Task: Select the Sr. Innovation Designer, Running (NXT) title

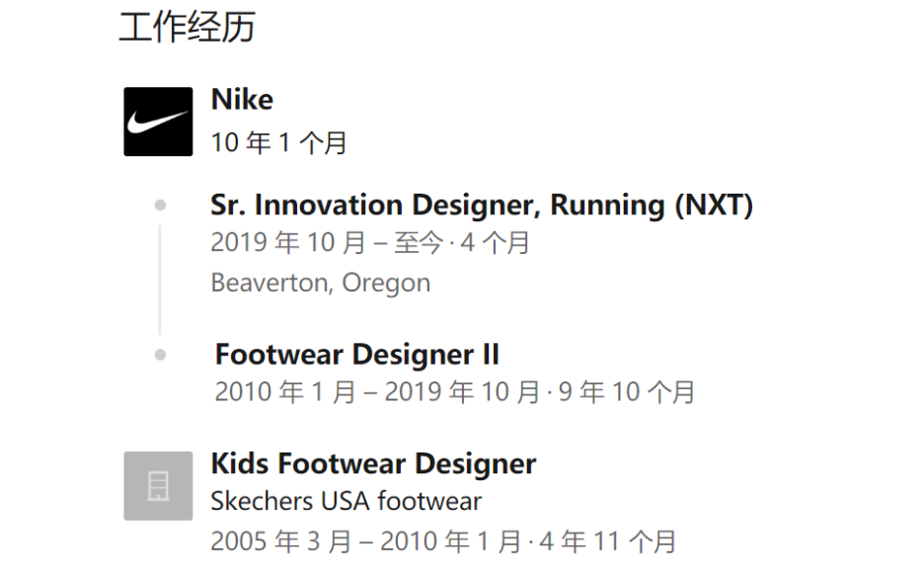Action: click(x=481, y=206)
